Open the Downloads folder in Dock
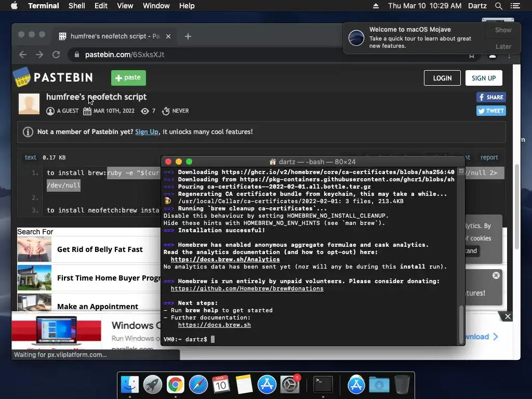The width and height of the screenshot is (532, 399). pyautogui.click(x=379, y=385)
